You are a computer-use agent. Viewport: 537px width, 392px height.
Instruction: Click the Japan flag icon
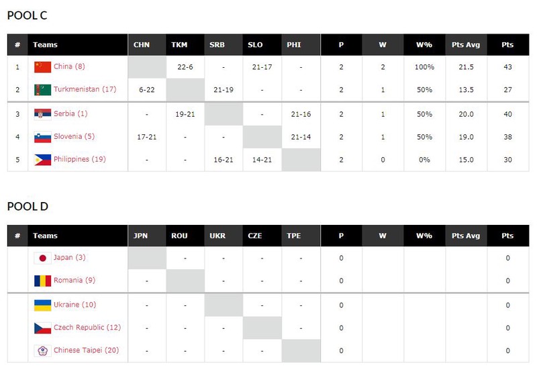tap(43, 258)
